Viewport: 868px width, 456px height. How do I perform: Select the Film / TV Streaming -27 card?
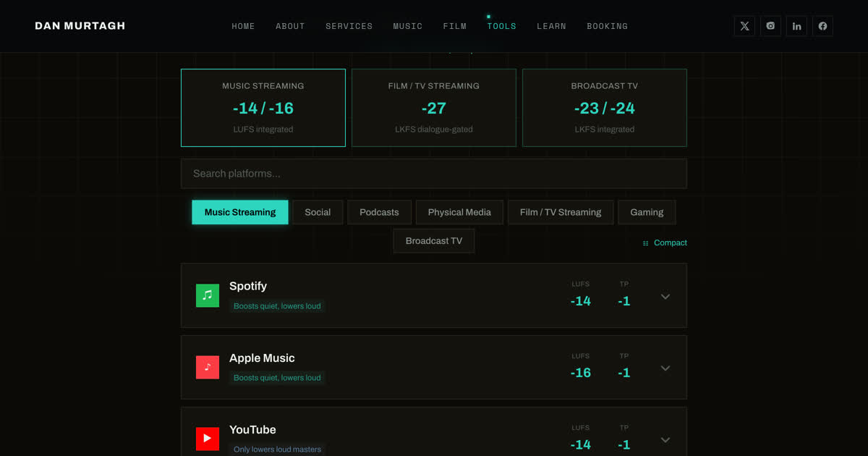coord(434,108)
